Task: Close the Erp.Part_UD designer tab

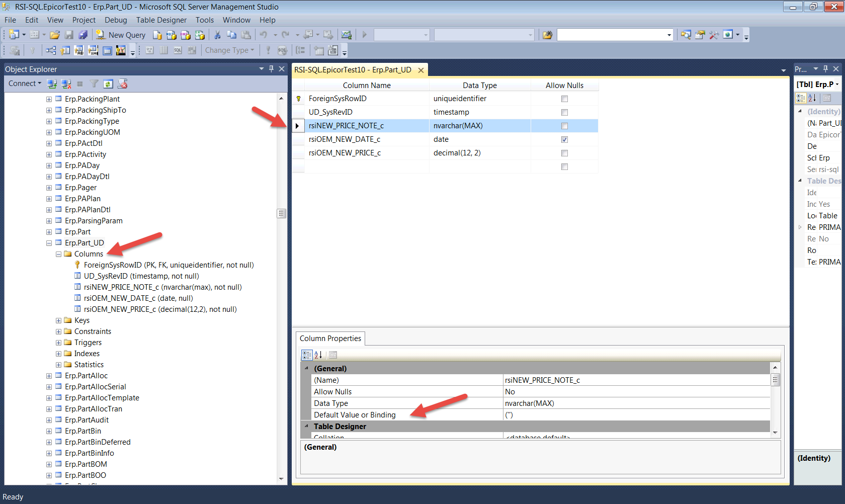Action: tap(421, 70)
